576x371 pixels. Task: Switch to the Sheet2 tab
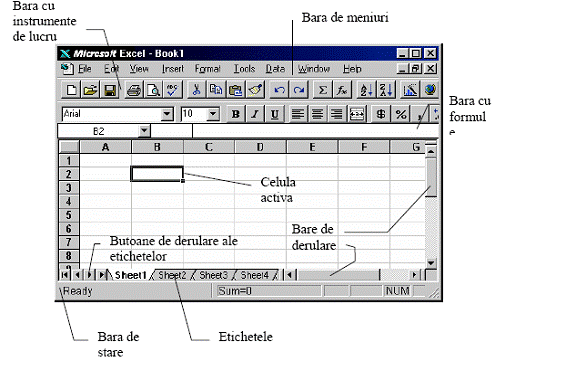click(172, 275)
